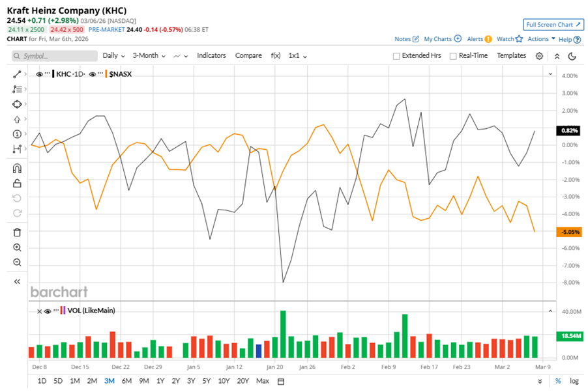Image resolution: width=588 pixels, height=392 pixels.
Task: Select the arrow marker tool
Action: (17, 119)
